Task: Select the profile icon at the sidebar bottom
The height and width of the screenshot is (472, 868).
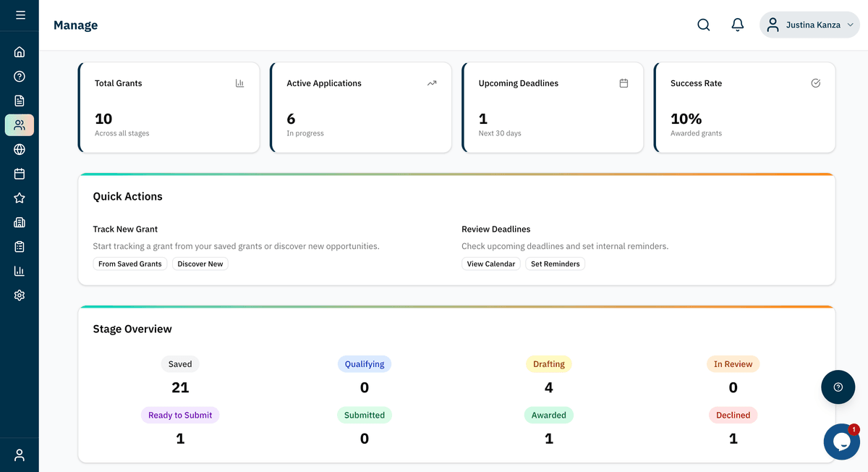Action: 20,454
